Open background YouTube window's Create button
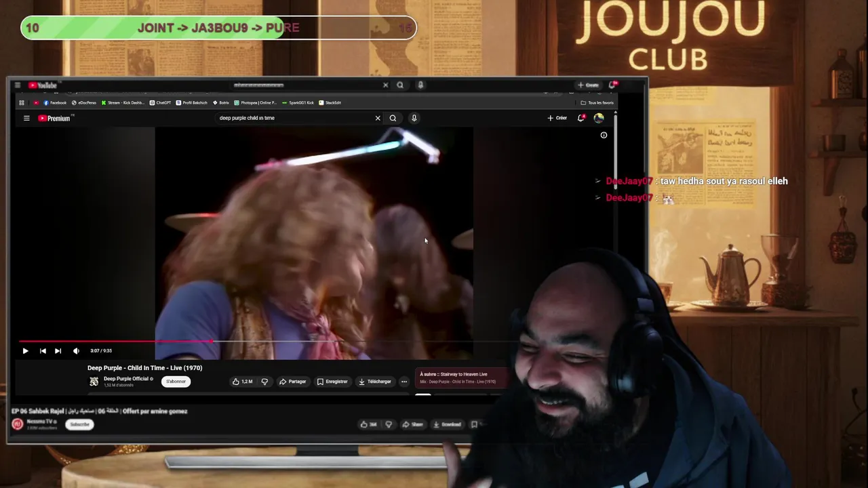The width and height of the screenshot is (868, 488). pos(588,85)
